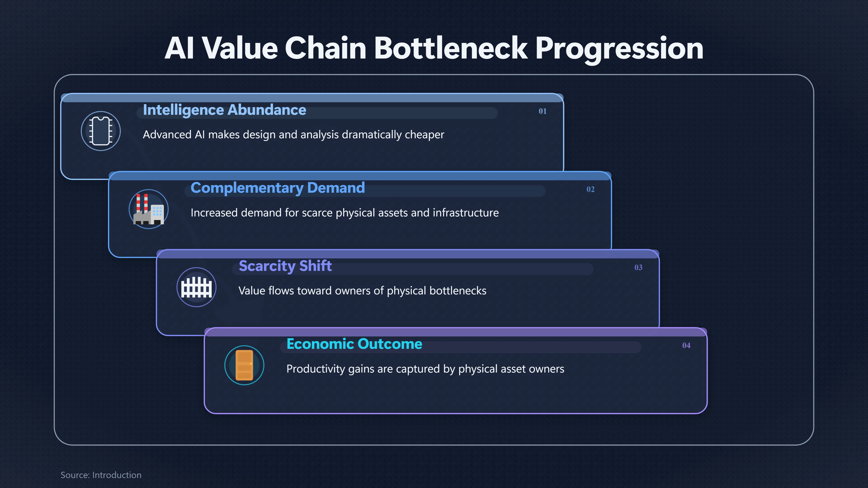Click step number 01 label

tap(542, 111)
